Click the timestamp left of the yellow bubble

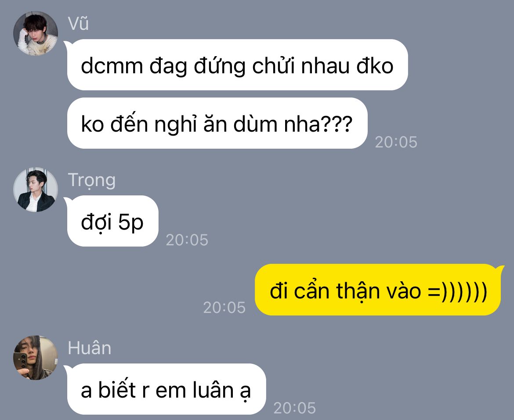pyautogui.click(x=224, y=308)
